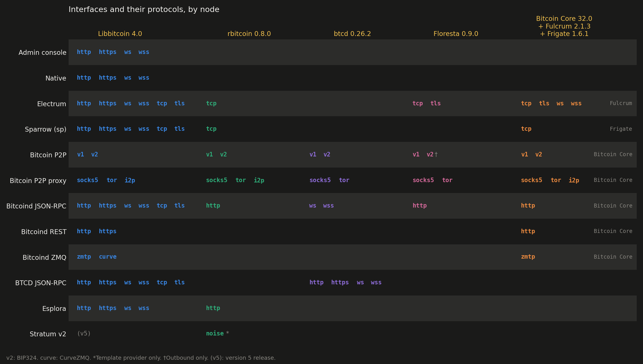Click 'wss' in the Admin console row
Viewport: 643px width, 364px height.
pos(144,52)
